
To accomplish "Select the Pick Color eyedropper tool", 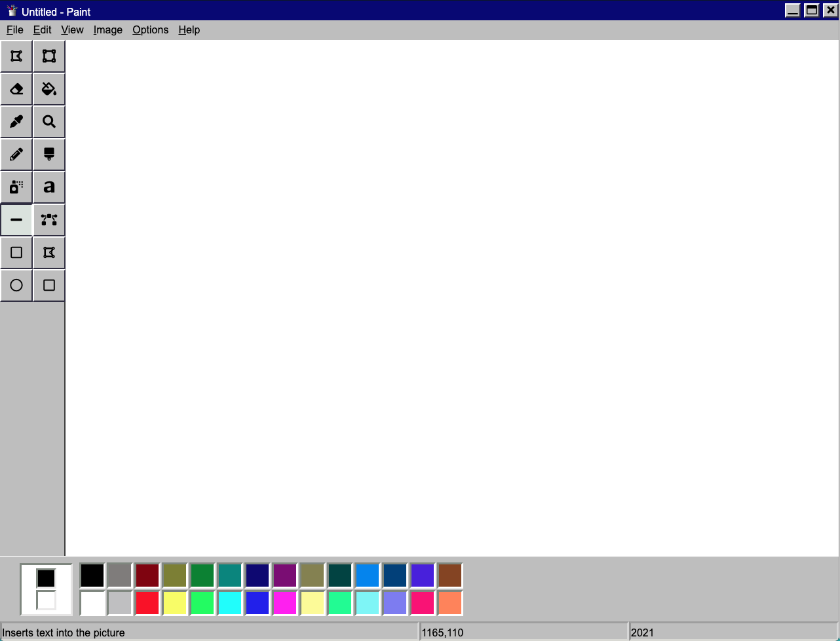I will point(16,122).
